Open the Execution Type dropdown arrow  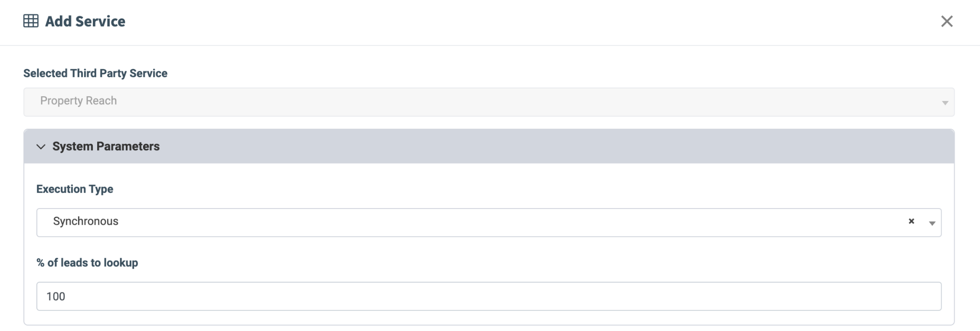(932, 223)
